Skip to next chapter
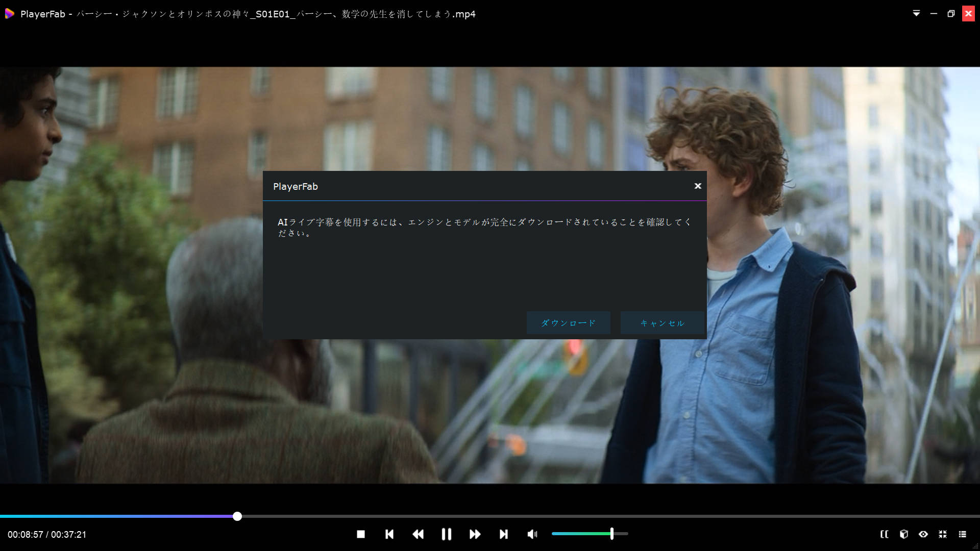Screen dimensions: 980x551 pyautogui.click(x=504, y=534)
